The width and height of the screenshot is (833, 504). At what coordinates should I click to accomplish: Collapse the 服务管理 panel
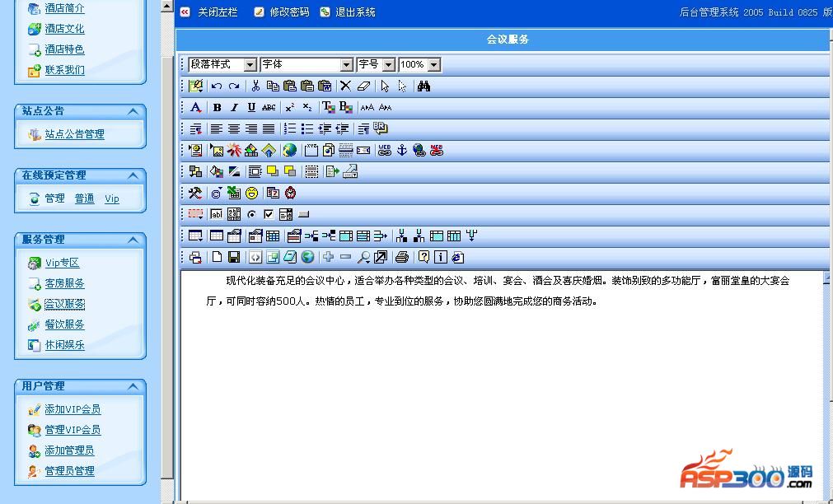point(133,240)
